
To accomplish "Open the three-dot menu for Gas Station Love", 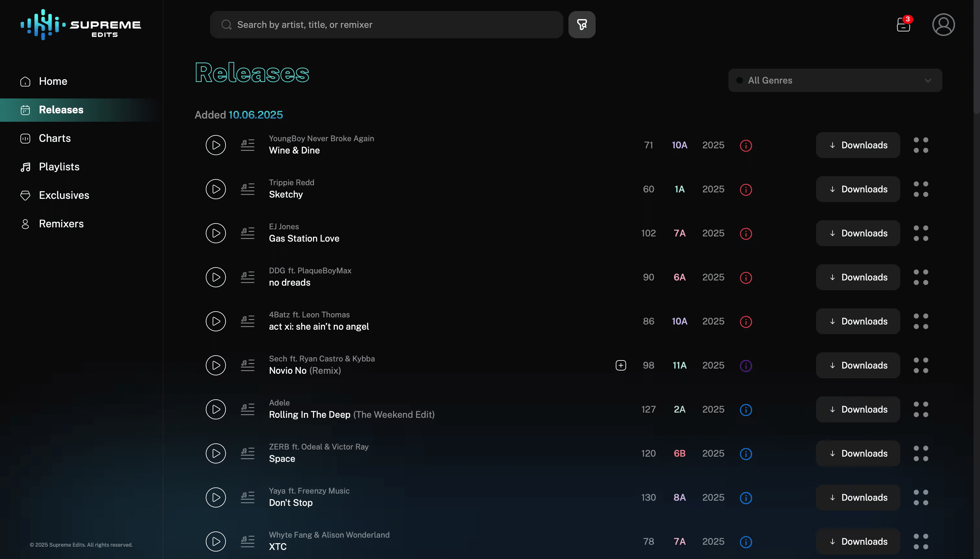I will pyautogui.click(x=921, y=233).
